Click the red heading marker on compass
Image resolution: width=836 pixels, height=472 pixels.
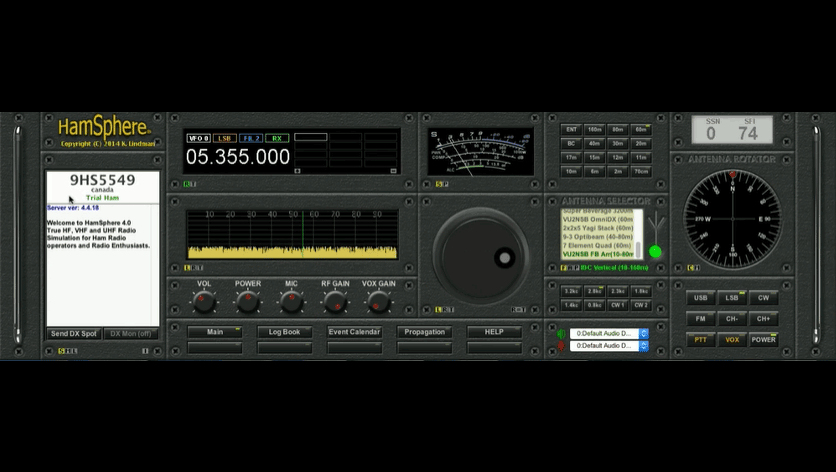point(733,174)
